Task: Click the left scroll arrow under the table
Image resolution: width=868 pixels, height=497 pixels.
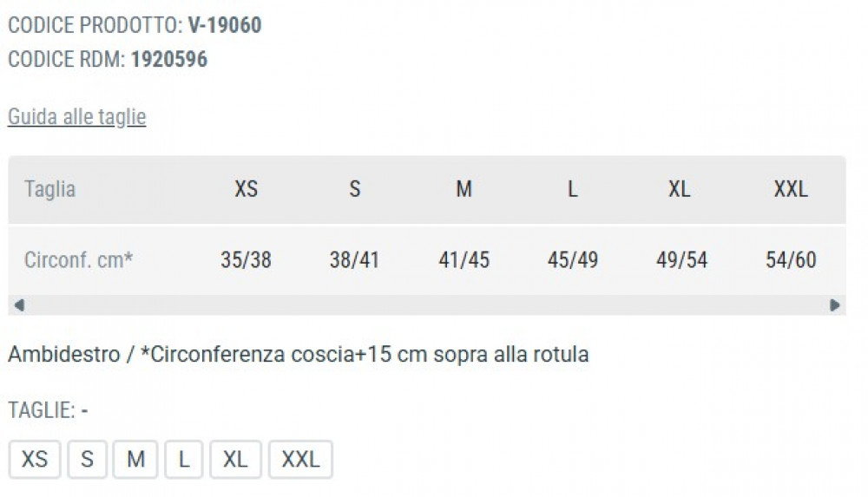Action: (x=19, y=304)
